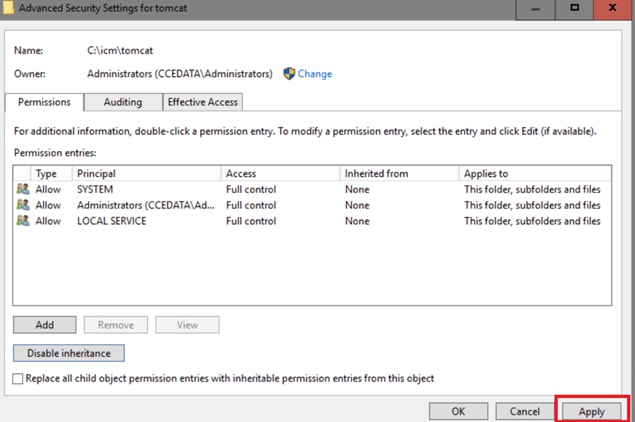Click the folder icon in the title bar

(8, 8)
